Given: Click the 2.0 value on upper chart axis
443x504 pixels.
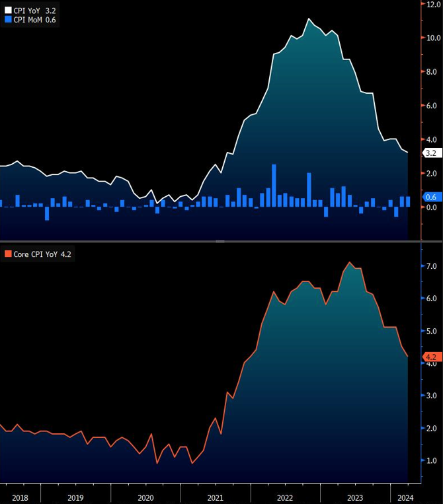Looking at the screenshot, I should 431,173.
